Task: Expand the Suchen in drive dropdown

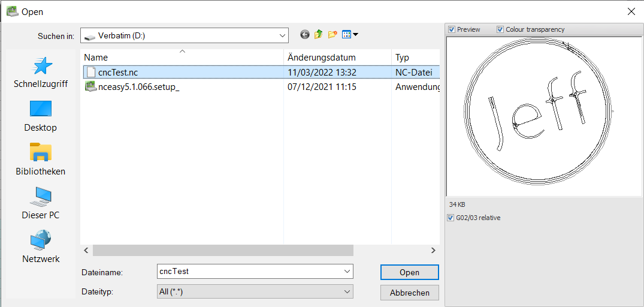Action: tap(283, 35)
